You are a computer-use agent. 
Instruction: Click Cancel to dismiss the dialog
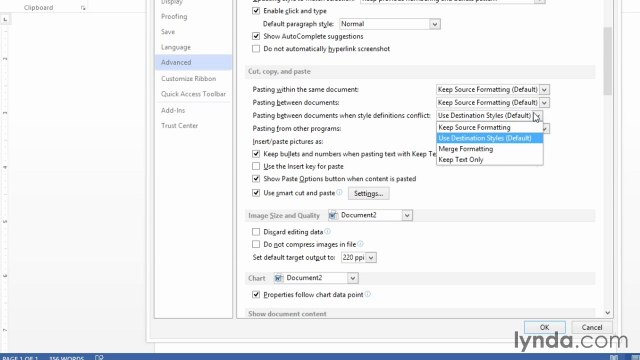(x=591, y=327)
